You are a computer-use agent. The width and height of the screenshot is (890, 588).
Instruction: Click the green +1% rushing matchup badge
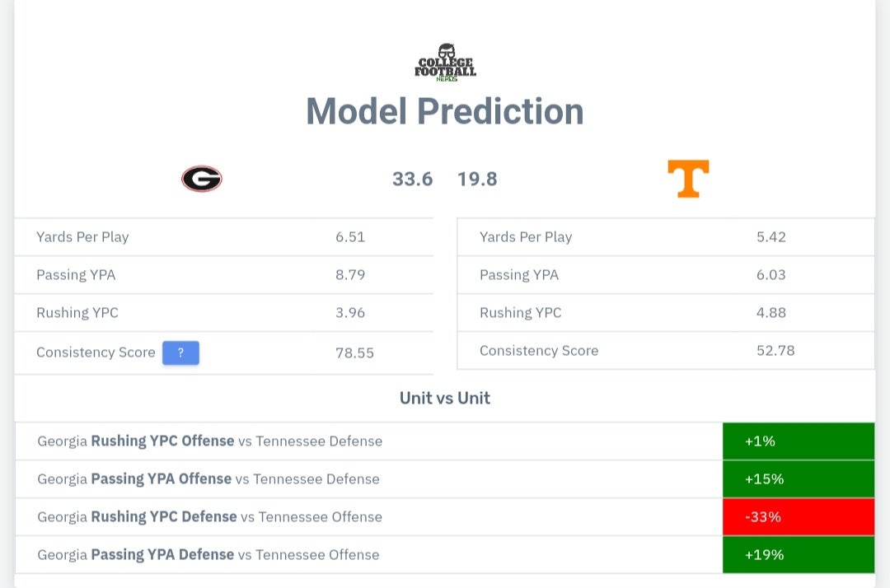coord(798,441)
